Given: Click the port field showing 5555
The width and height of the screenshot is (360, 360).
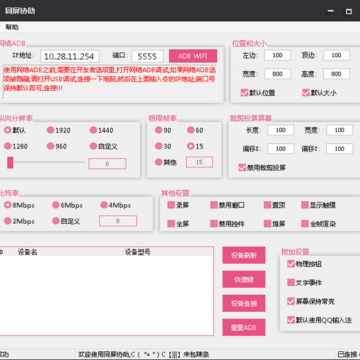Looking at the screenshot, I should [147, 56].
